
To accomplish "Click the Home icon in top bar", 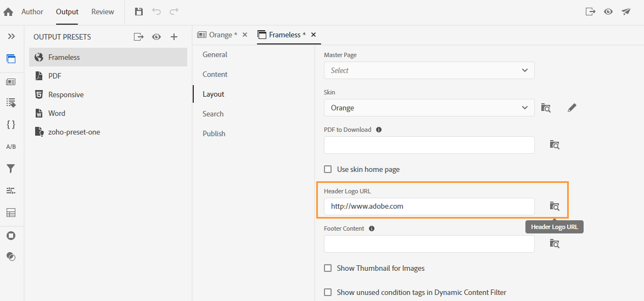I will pos(8,12).
